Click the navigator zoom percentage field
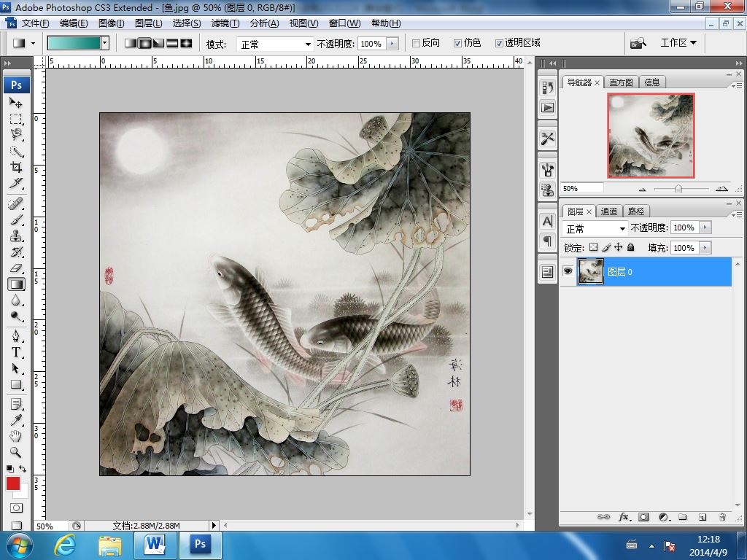Image resolution: width=747 pixels, height=560 pixels. click(582, 189)
